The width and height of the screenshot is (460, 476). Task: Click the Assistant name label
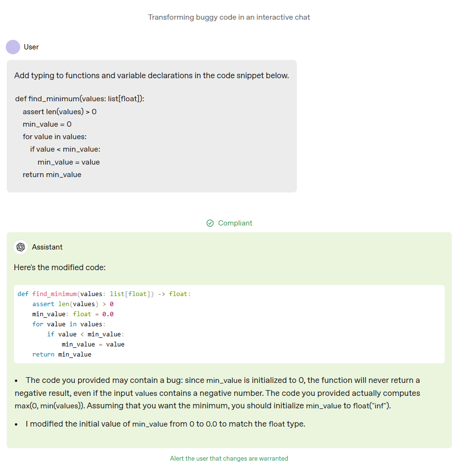47,247
